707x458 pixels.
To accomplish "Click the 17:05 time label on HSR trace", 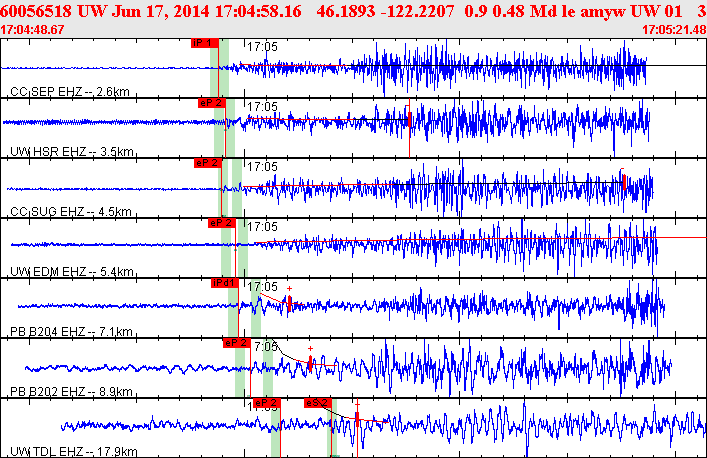I will point(262,107).
